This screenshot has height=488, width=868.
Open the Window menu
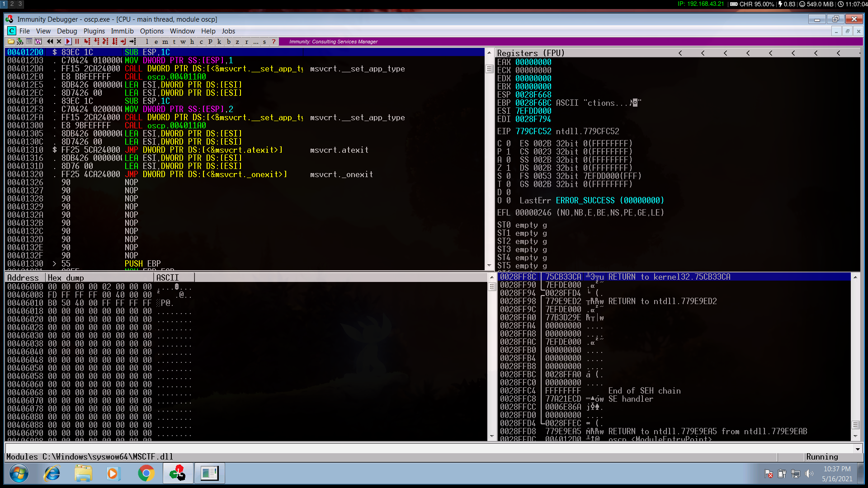pyautogui.click(x=182, y=31)
